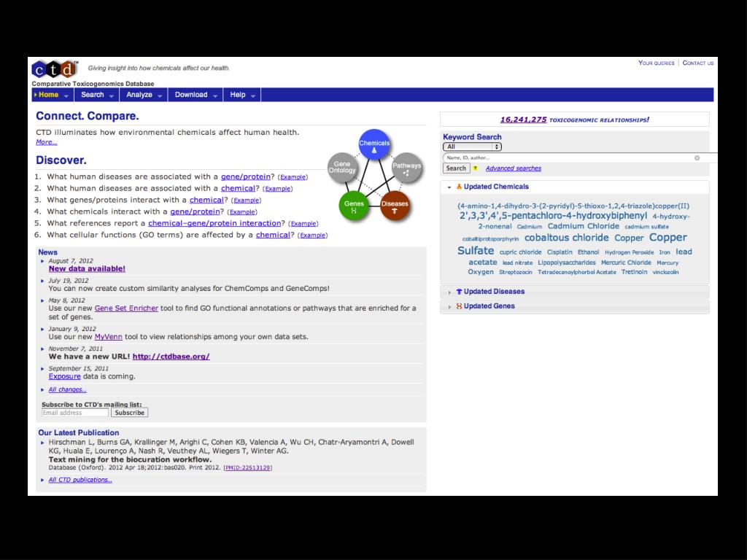747x560 pixels.
Task: Clear the keyword search field icon
Action: click(x=697, y=157)
